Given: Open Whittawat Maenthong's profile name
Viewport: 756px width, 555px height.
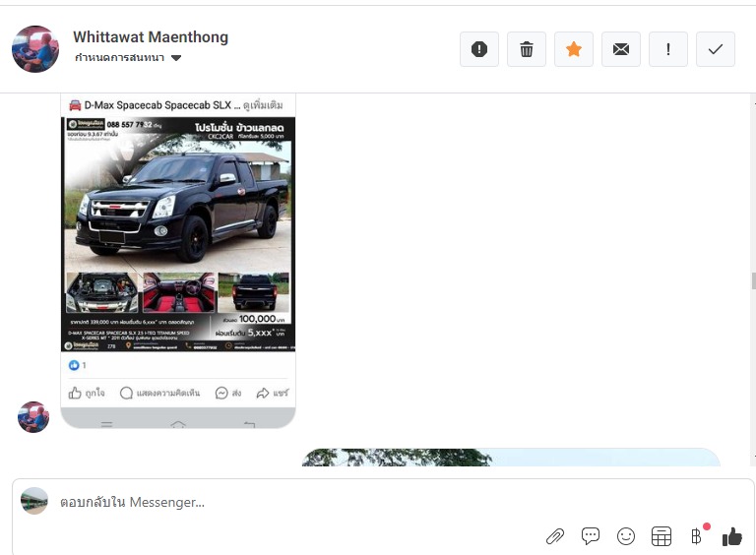Looking at the screenshot, I should click(x=151, y=37).
